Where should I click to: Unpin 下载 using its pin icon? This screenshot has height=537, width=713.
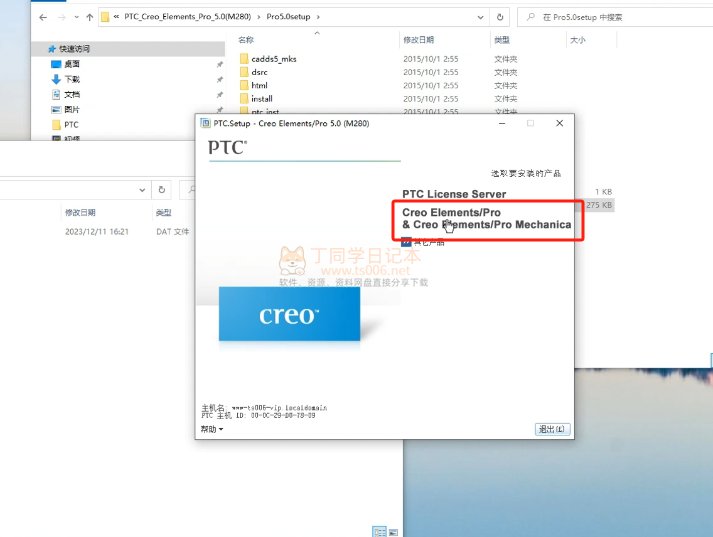click(x=220, y=80)
